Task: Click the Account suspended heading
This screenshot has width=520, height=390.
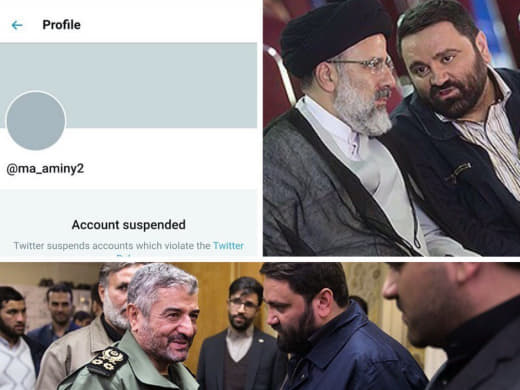Action: 129,225
